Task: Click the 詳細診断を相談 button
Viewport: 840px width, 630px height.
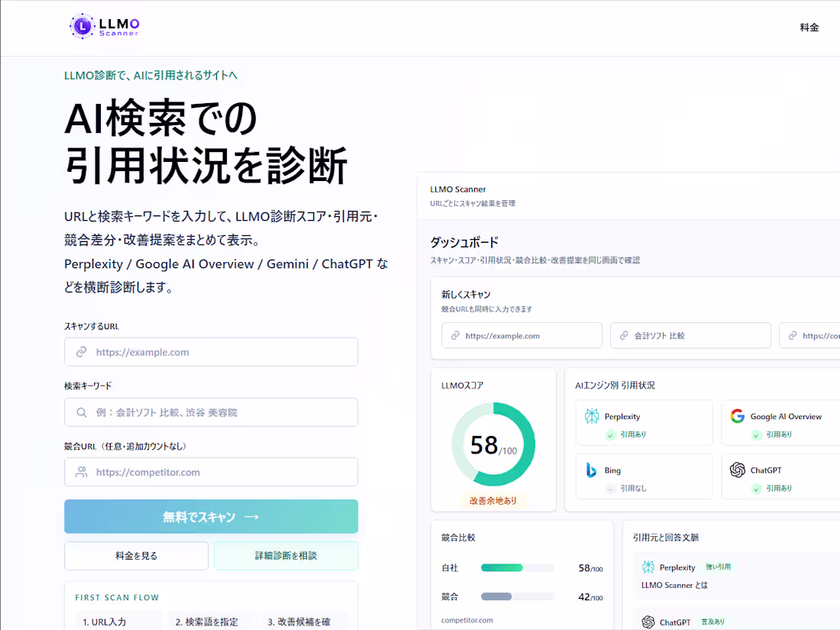Action: tap(286, 555)
